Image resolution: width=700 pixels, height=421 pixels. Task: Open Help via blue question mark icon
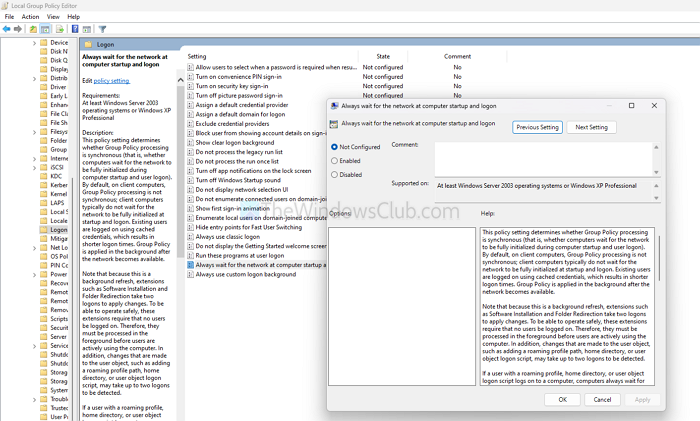(75, 29)
